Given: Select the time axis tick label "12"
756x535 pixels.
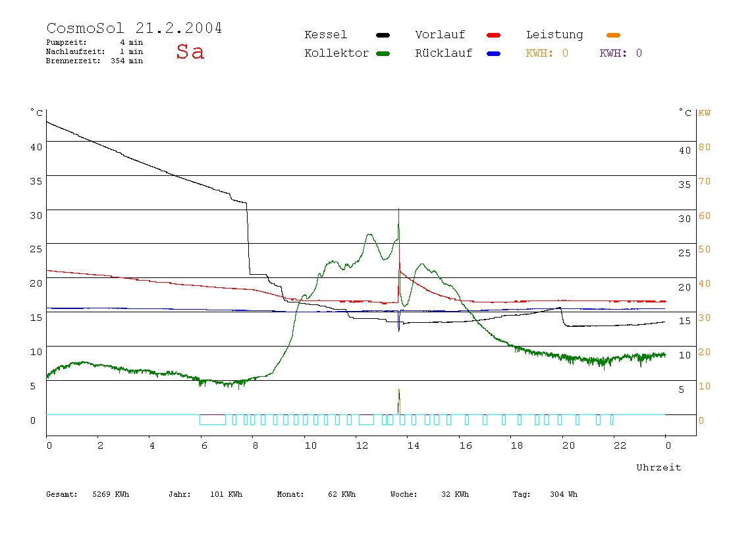Looking at the screenshot, I should 362,446.
